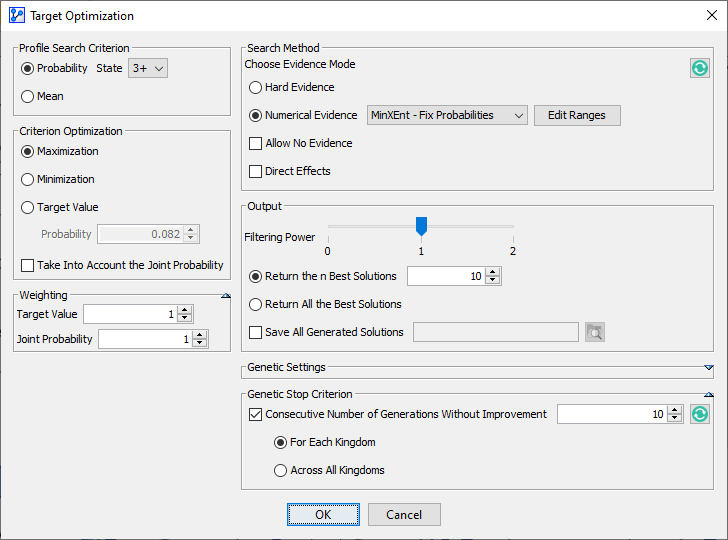Click the Filtering Power slider handle

tap(421, 226)
